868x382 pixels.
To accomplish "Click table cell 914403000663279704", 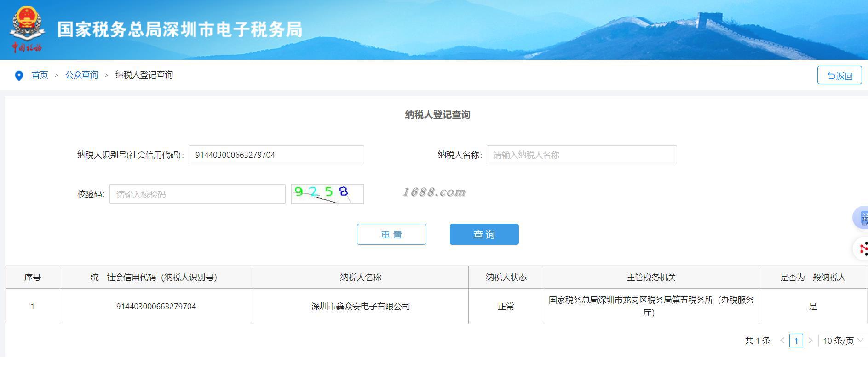I will tap(156, 306).
